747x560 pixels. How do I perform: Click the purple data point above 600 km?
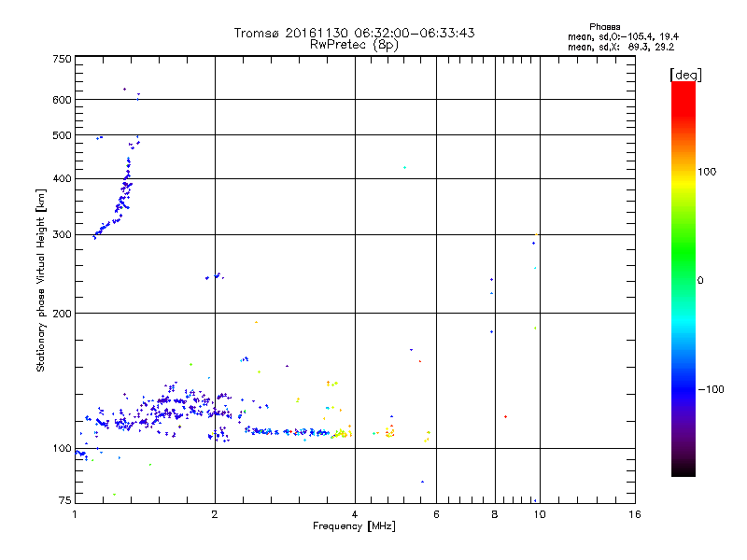coord(125,89)
